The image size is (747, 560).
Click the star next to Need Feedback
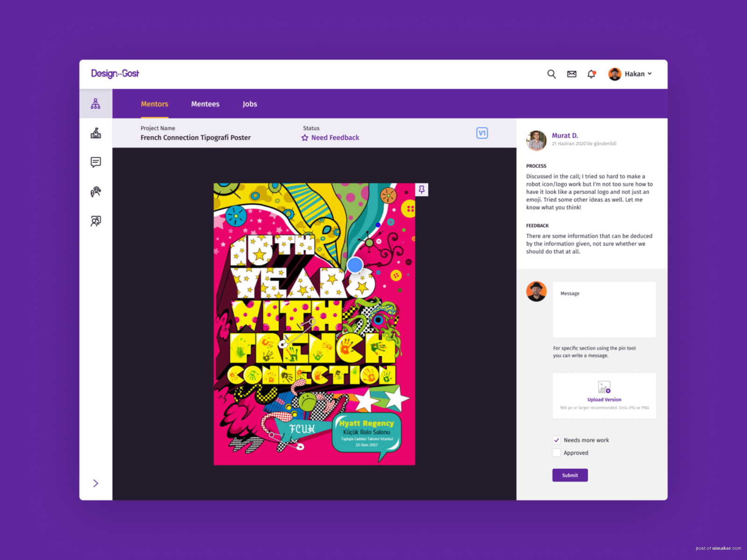click(x=305, y=138)
